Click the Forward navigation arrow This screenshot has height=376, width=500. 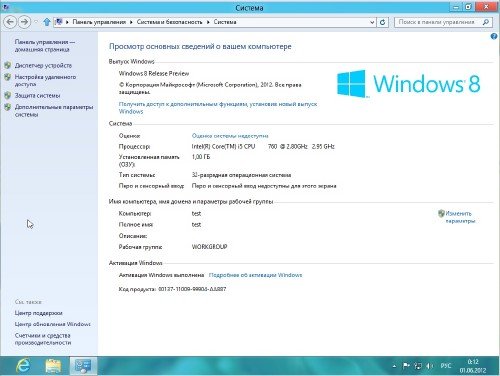tap(24, 22)
